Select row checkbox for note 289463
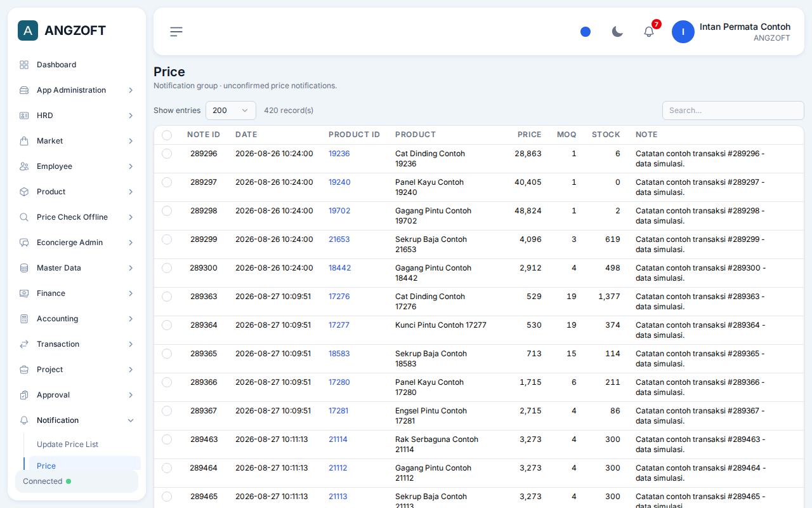 click(x=167, y=439)
